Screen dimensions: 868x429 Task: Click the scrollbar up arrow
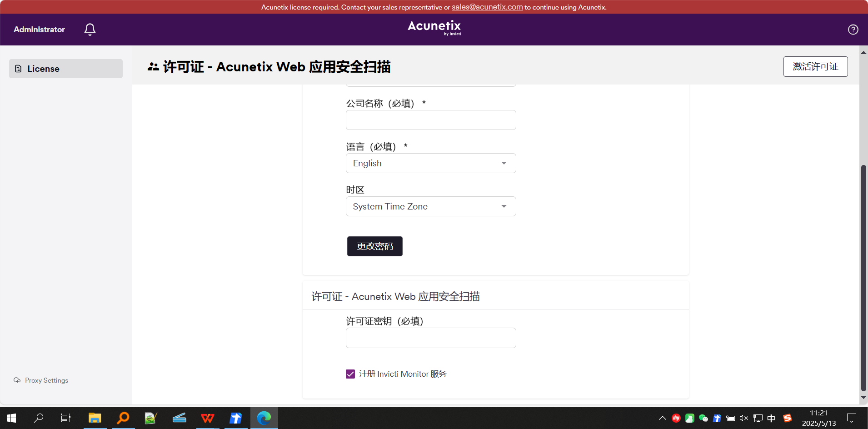coord(863,53)
